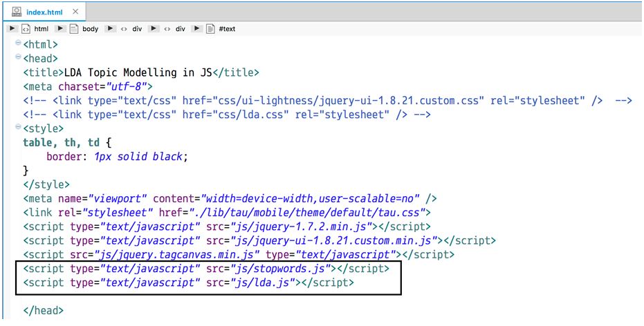Place cursor in the title text line
The image size is (644, 326).
[138, 73]
